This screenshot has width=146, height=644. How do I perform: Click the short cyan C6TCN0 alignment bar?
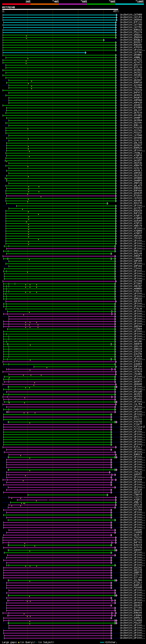44,53
